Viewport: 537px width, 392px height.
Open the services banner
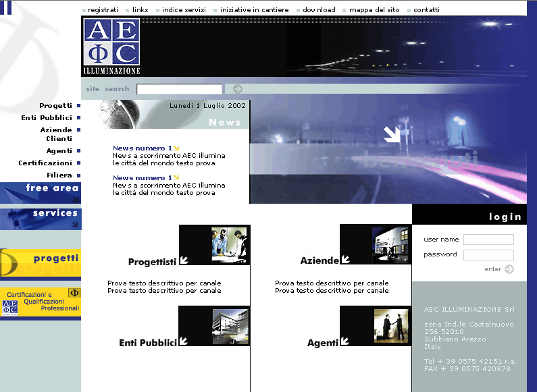tap(41, 219)
